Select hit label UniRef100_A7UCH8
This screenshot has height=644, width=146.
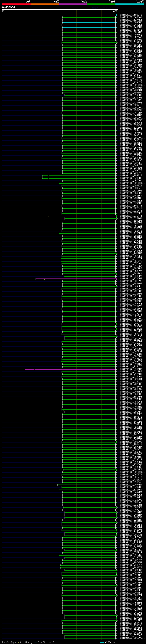click(x=131, y=178)
